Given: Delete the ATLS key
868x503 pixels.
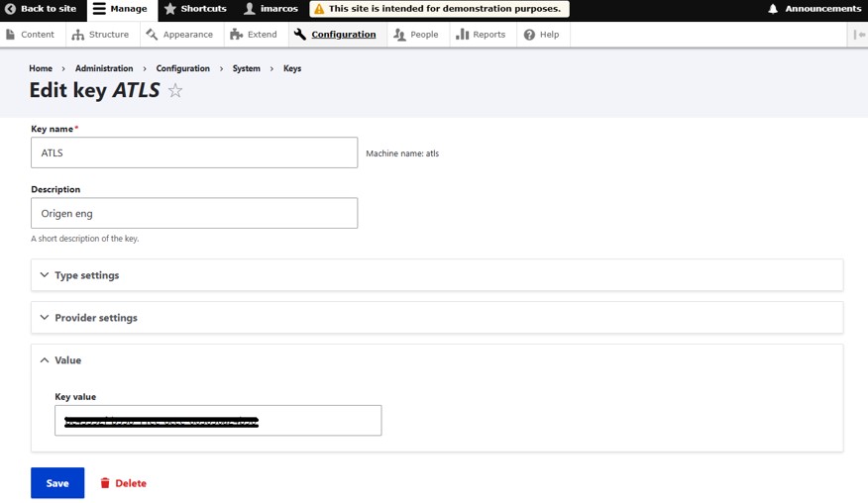Looking at the screenshot, I should pos(123,483).
